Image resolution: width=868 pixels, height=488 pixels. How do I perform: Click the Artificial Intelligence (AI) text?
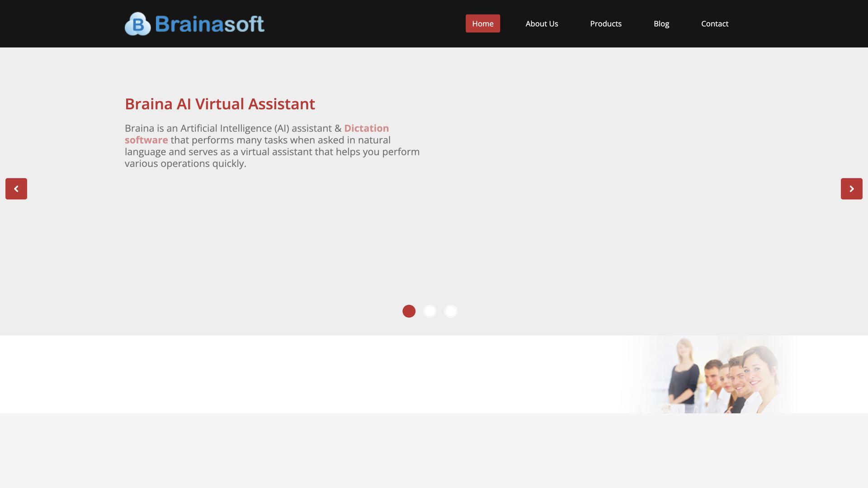coord(234,128)
